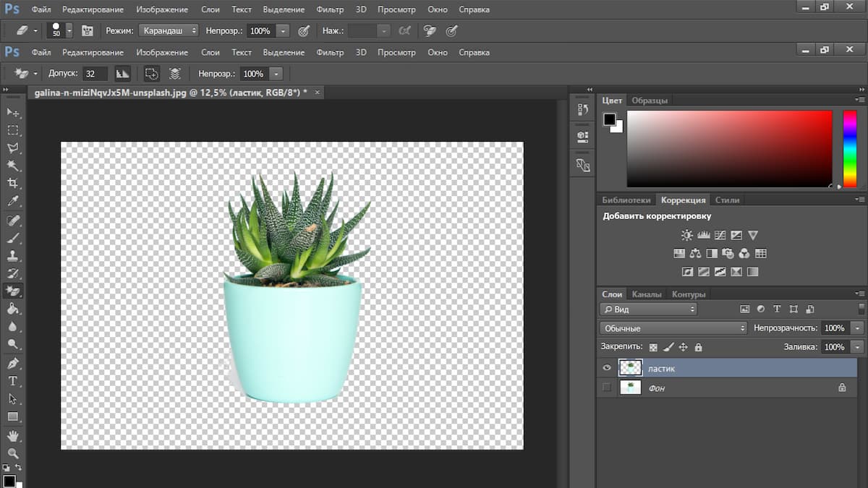Open the "Библиотеки" panel tab
The width and height of the screenshot is (868, 488).
click(x=626, y=200)
